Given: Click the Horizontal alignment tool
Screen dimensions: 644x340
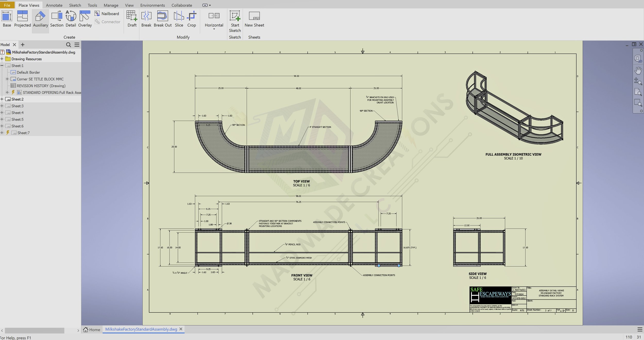Looking at the screenshot, I should click(x=214, y=19).
